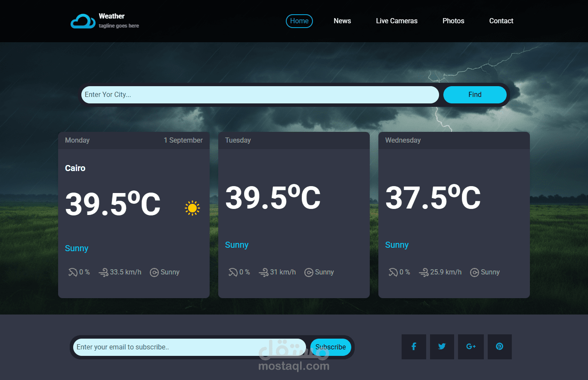588x380 pixels.
Task: Open the Twitter social icon
Action: click(442, 346)
